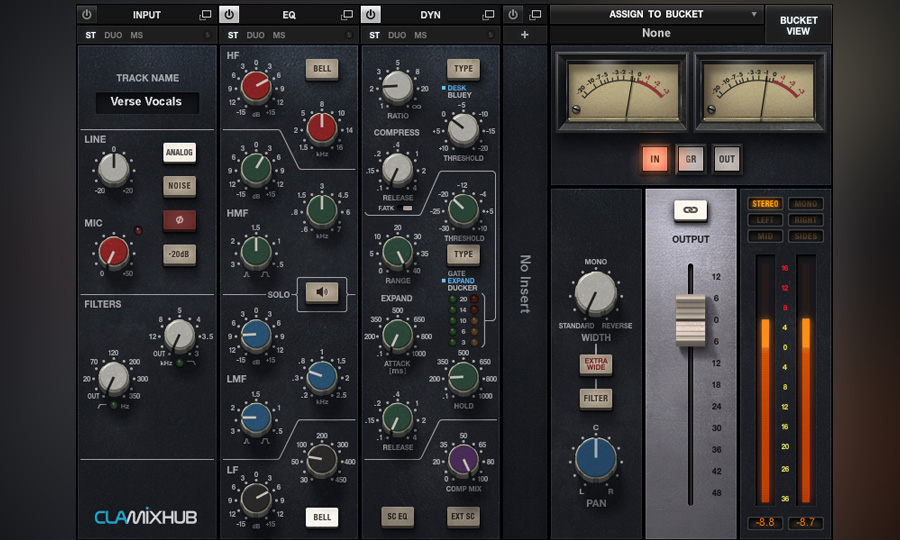The height and width of the screenshot is (540, 900).
Task: Toggle the EXTRA WIDE width button
Action: pos(596,364)
